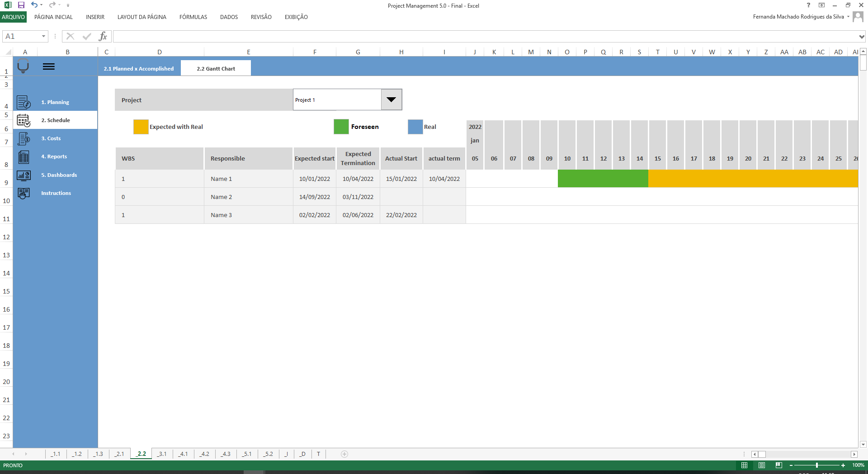
Task: Click the add new sheet button
Action: pyautogui.click(x=344, y=454)
